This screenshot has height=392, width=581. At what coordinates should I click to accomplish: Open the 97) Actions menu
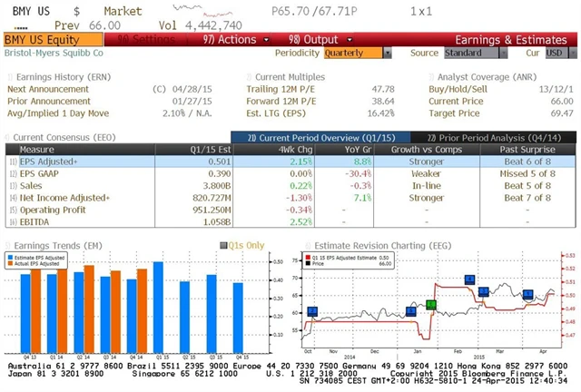229,40
